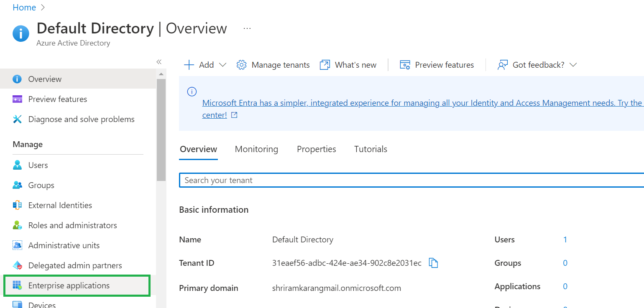Click the Users sidebar icon
Image resolution: width=644 pixels, height=308 pixels.
[17, 165]
